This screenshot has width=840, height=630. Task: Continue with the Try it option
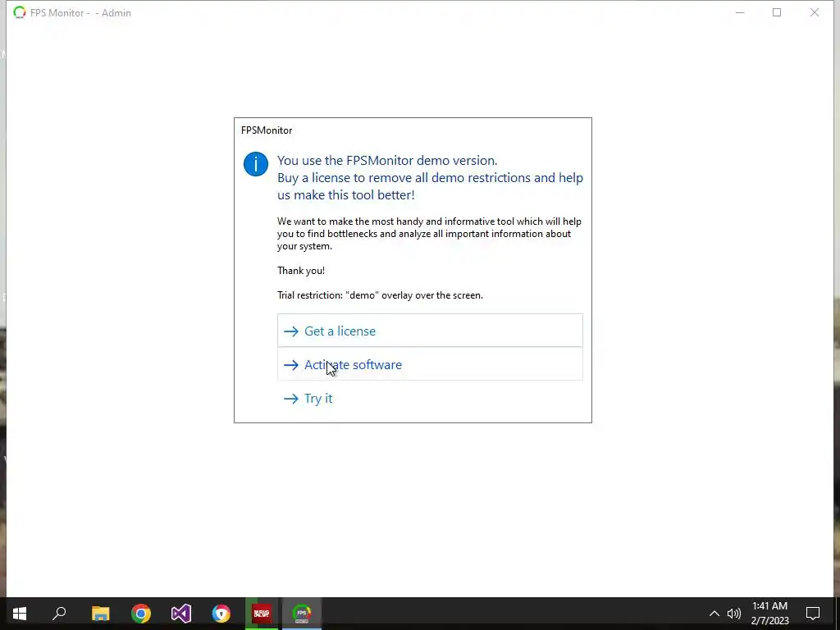pos(430,398)
